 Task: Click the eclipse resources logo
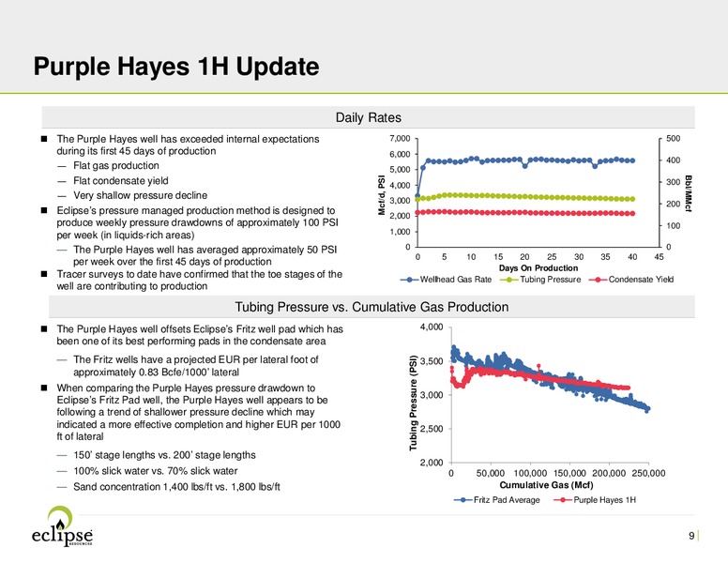(x=62, y=526)
